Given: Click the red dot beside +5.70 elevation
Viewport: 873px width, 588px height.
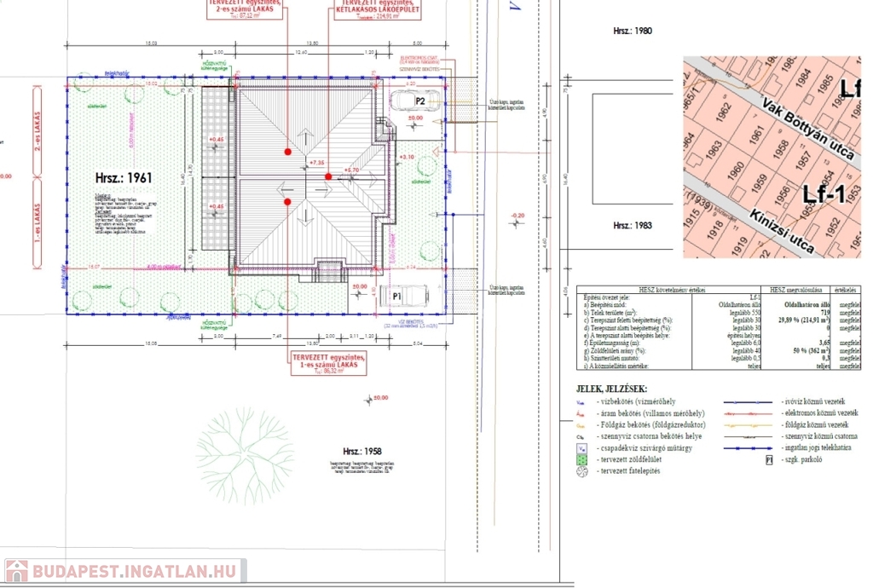Looking at the screenshot, I should click(328, 176).
